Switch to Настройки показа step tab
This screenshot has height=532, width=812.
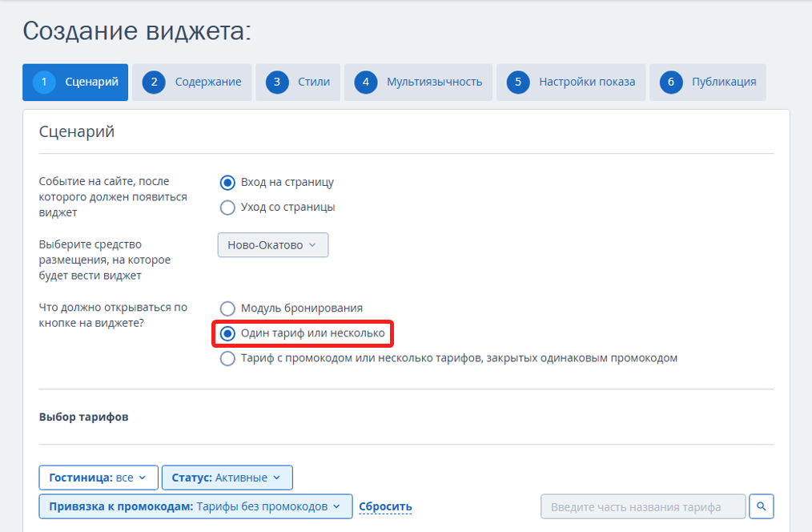click(x=571, y=82)
